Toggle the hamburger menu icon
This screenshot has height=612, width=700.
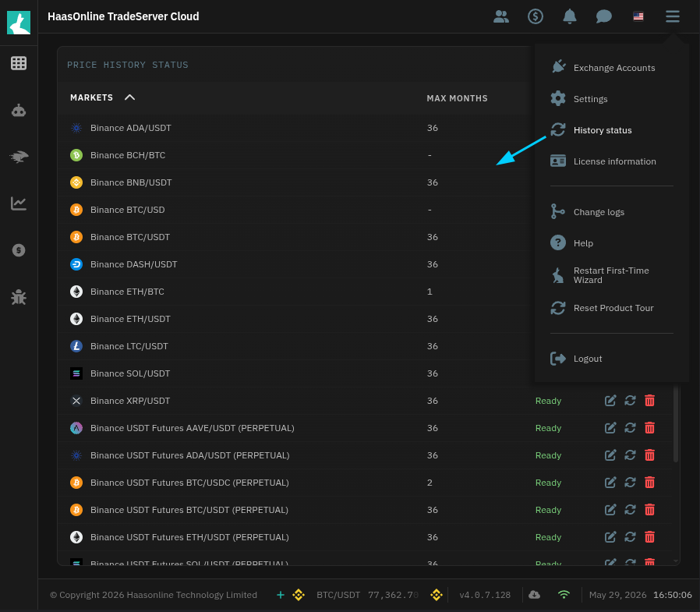tap(672, 16)
